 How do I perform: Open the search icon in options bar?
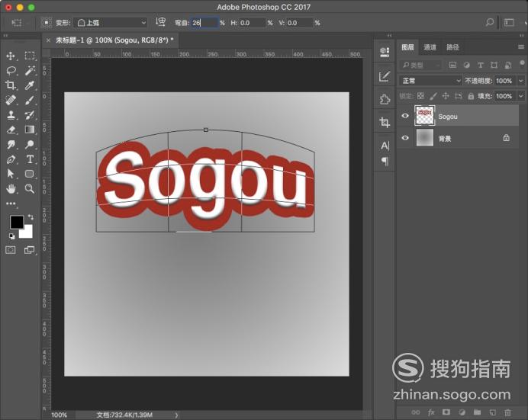(x=490, y=23)
